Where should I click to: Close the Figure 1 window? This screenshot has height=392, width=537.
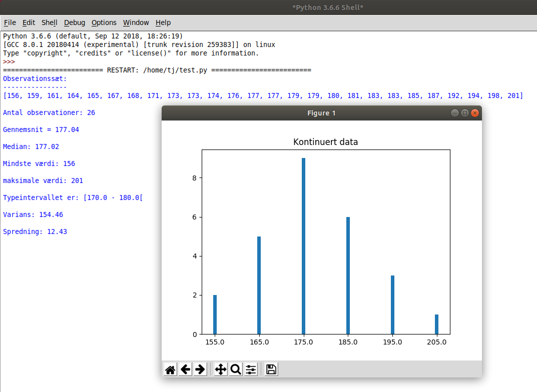(474, 113)
